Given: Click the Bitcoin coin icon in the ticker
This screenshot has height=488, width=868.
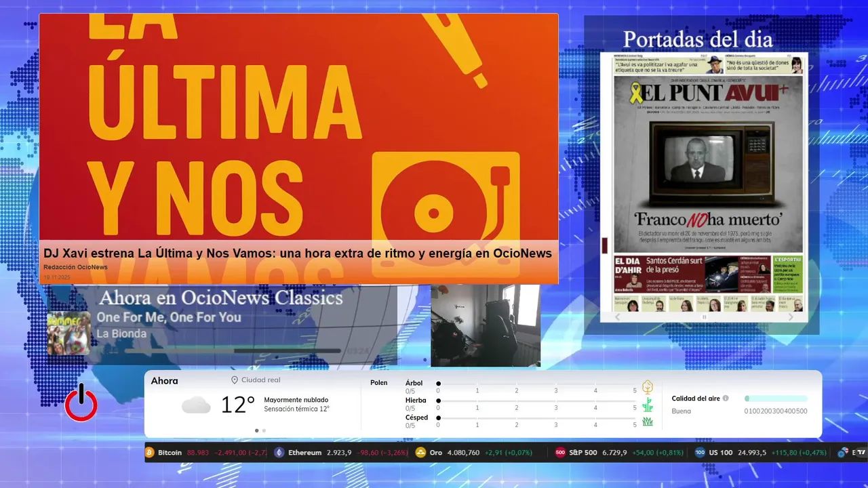Looking at the screenshot, I should [150, 452].
